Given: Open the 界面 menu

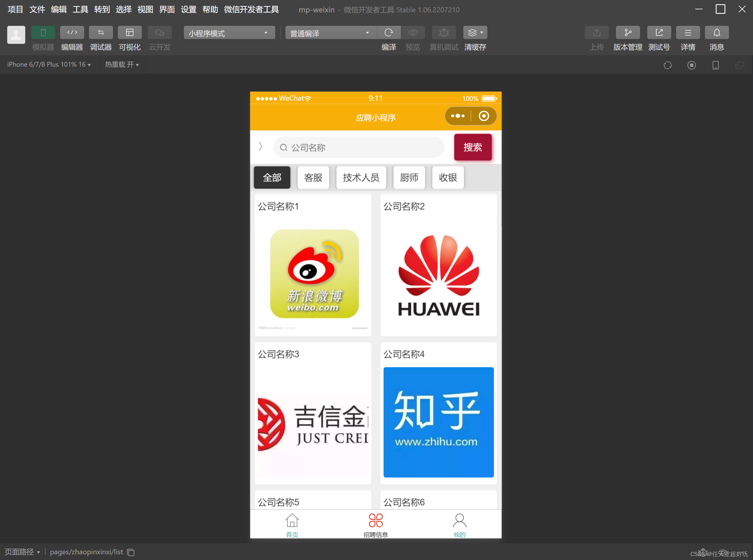Looking at the screenshot, I should pyautogui.click(x=167, y=10).
